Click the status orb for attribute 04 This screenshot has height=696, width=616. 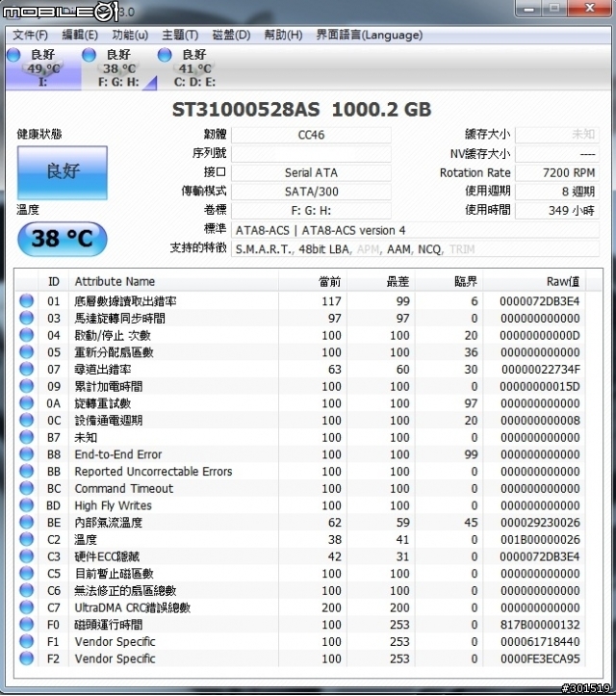pyautogui.click(x=27, y=335)
